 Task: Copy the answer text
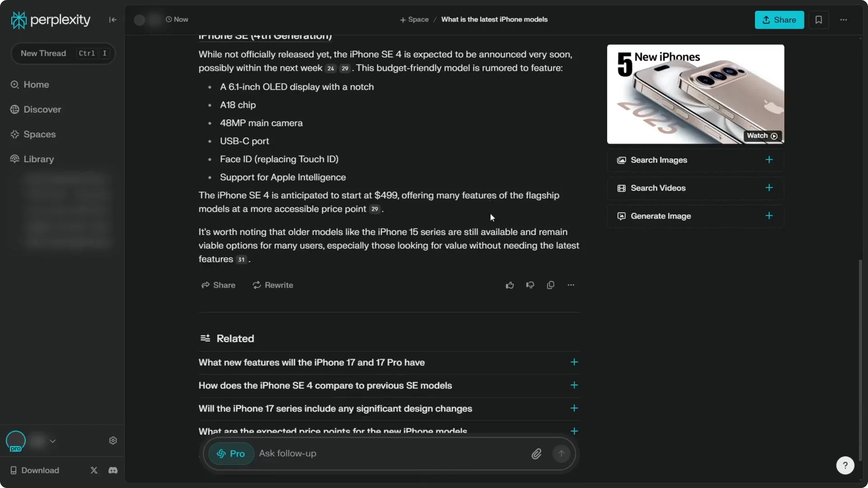coord(550,285)
